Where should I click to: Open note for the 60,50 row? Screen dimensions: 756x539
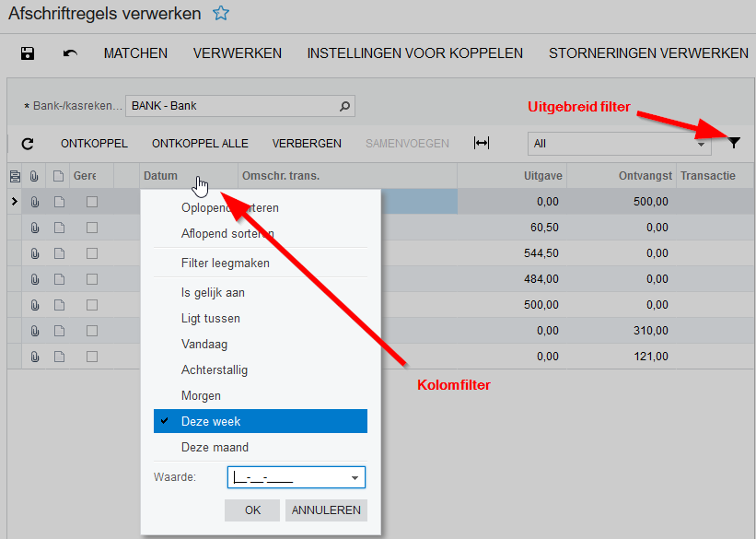point(59,228)
